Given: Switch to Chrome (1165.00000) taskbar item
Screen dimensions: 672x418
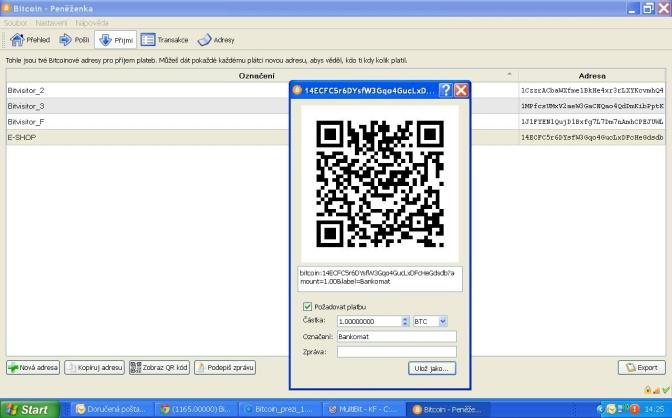Looking at the screenshot, I should point(195,409).
